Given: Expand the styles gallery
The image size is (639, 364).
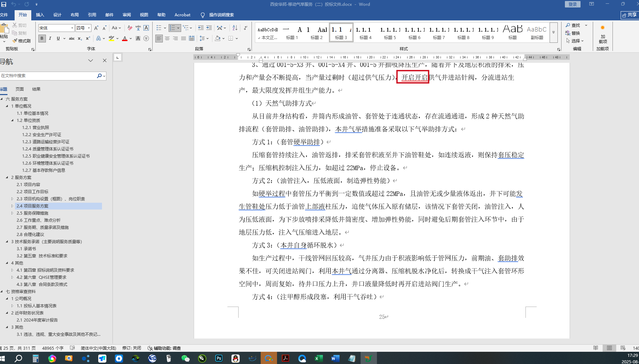Looking at the screenshot, I should coord(554,33).
